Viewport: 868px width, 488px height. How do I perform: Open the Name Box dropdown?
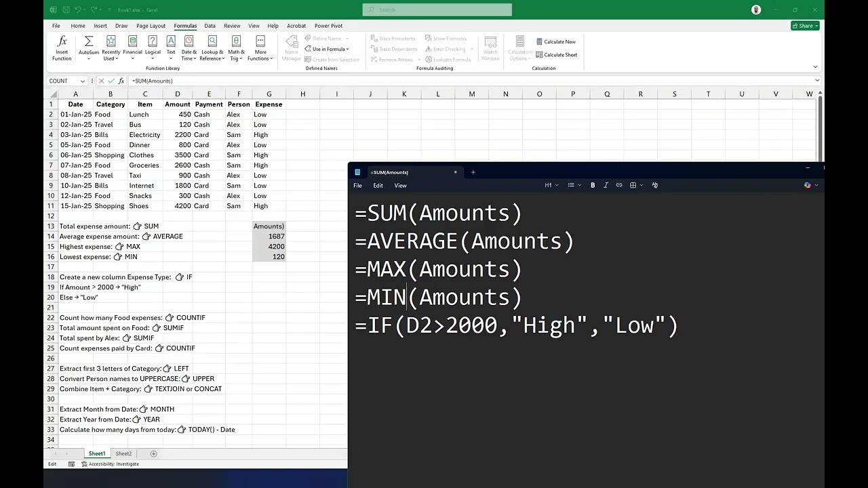tap(83, 81)
